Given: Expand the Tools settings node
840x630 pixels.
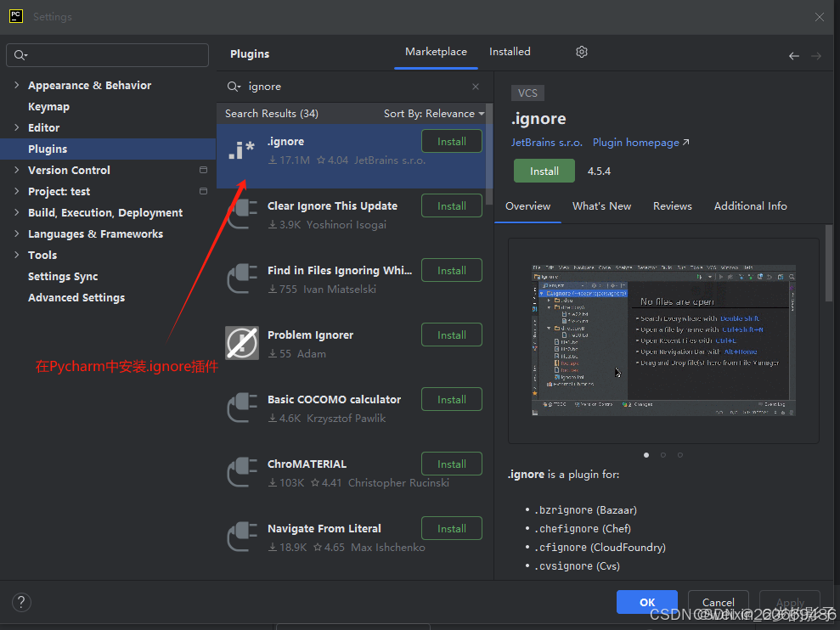Looking at the screenshot, I should coord(17,255).
